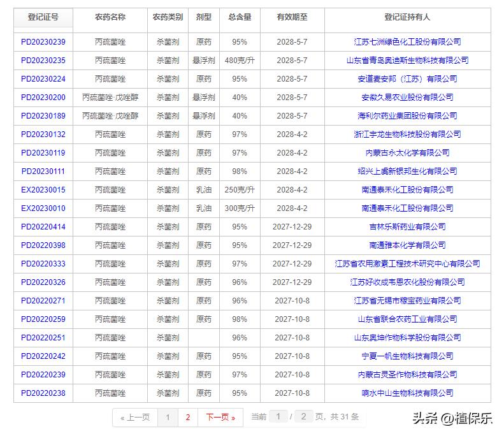Click the current page number input box
This screenshot has width=504, height=436.
278,417
